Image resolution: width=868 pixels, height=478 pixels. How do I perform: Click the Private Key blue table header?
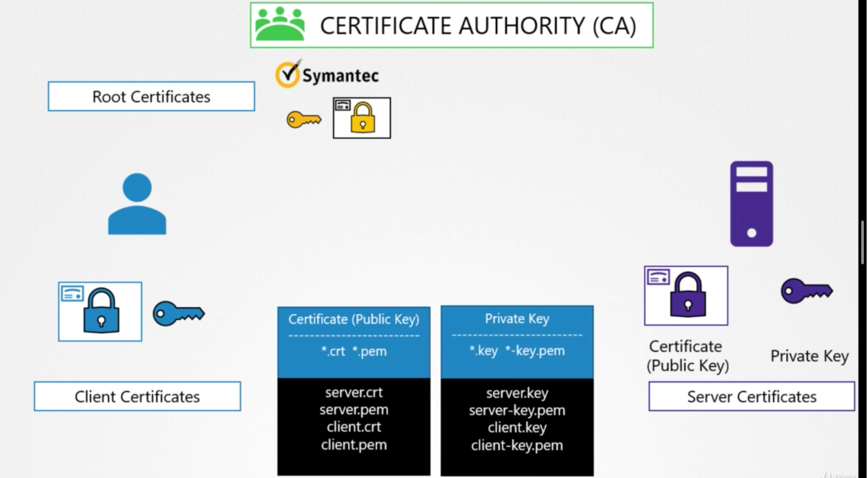(x=517, y=319)
